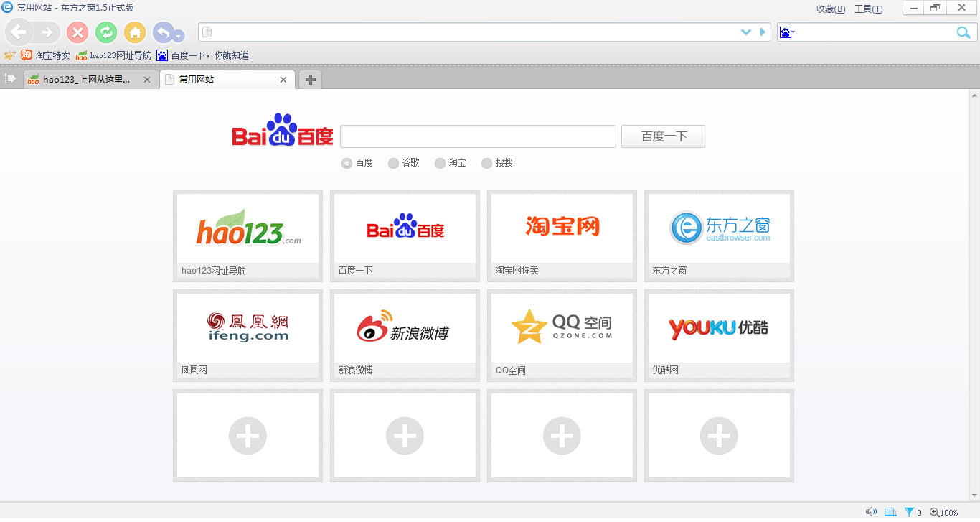The height and width of the screenshot is (522, 980).
Task: Open the 工具(T) menu
Action: (869, 9)
